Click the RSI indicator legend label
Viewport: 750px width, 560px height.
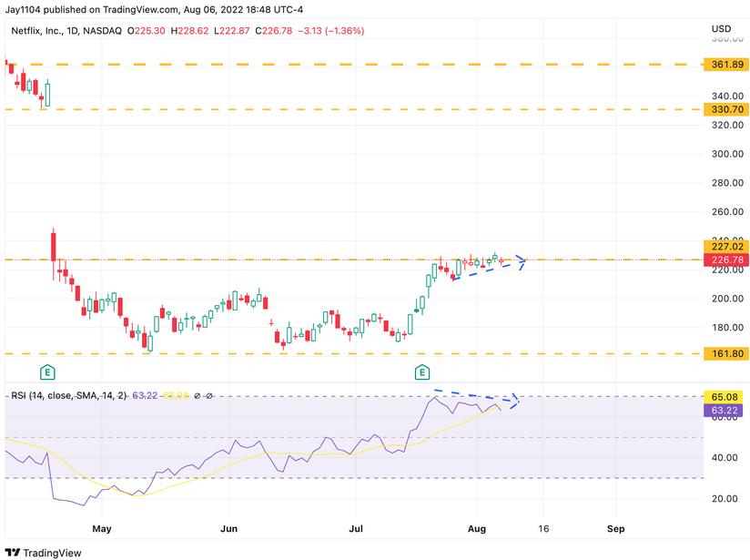tap(69, 396)
